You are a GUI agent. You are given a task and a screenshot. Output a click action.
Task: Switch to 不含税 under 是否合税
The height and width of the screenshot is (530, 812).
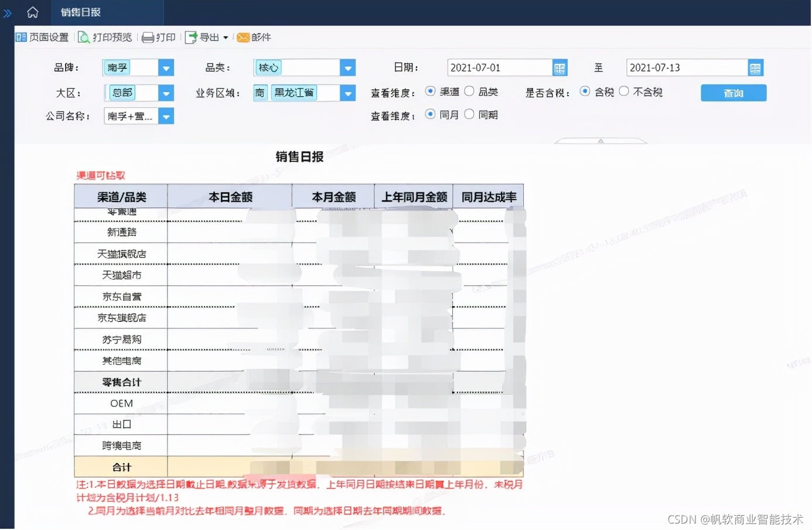point(624,91)
